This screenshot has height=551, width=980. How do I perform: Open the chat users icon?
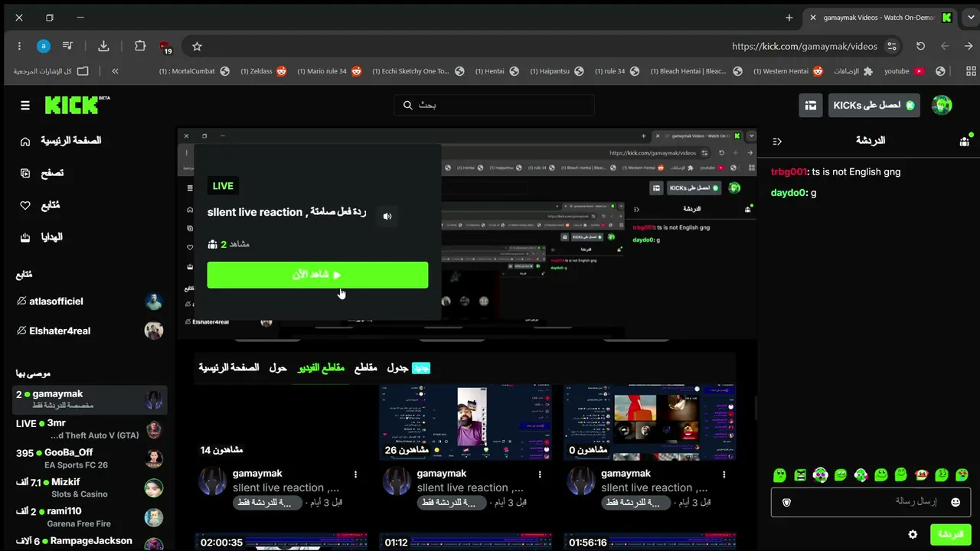[x=964, y=142]
